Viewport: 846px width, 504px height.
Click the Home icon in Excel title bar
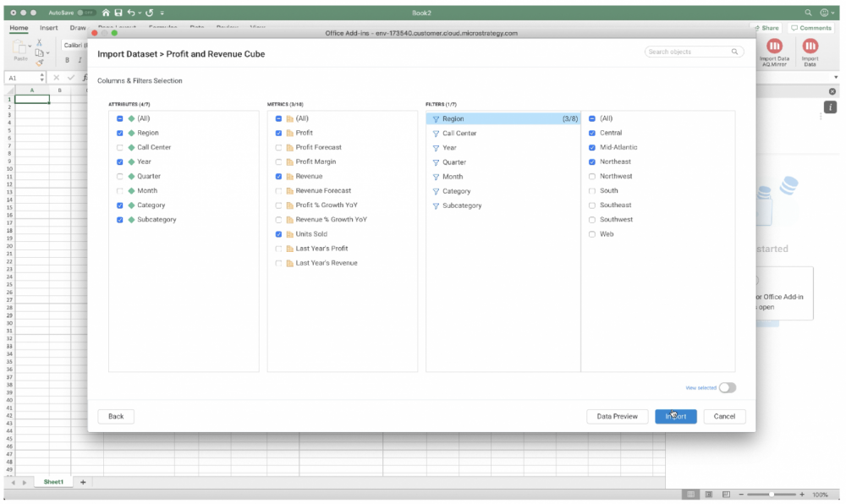(x=107, y=13)
